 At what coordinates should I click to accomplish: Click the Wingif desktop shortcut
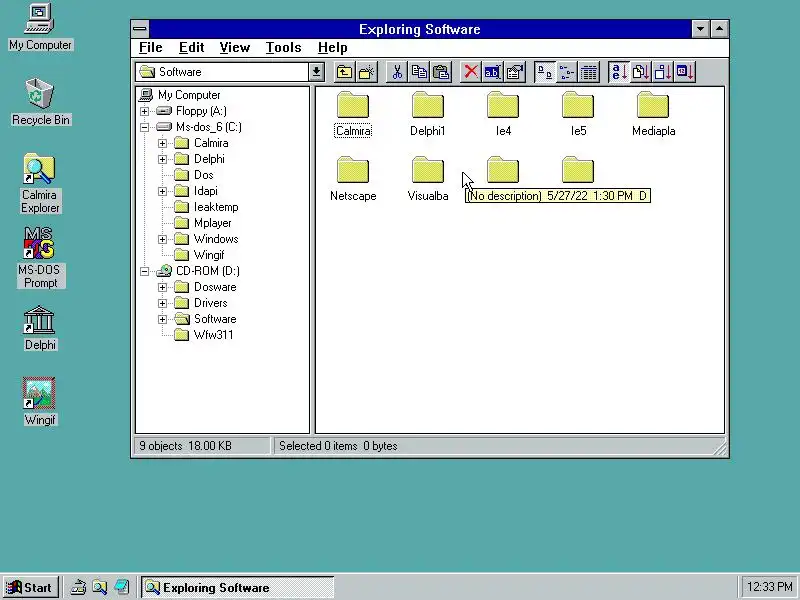coord(40,402)
